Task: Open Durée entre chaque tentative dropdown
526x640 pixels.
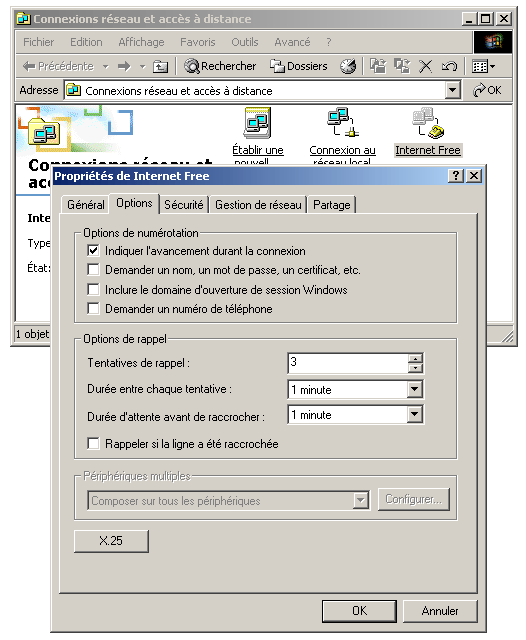Action: pyautogui.click(x=414, y=389)
